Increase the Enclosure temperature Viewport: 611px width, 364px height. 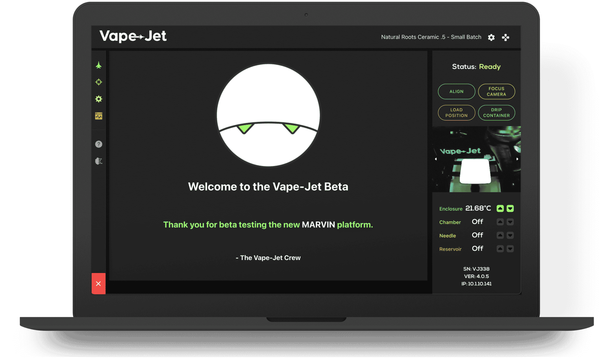[x=500, y=209]
